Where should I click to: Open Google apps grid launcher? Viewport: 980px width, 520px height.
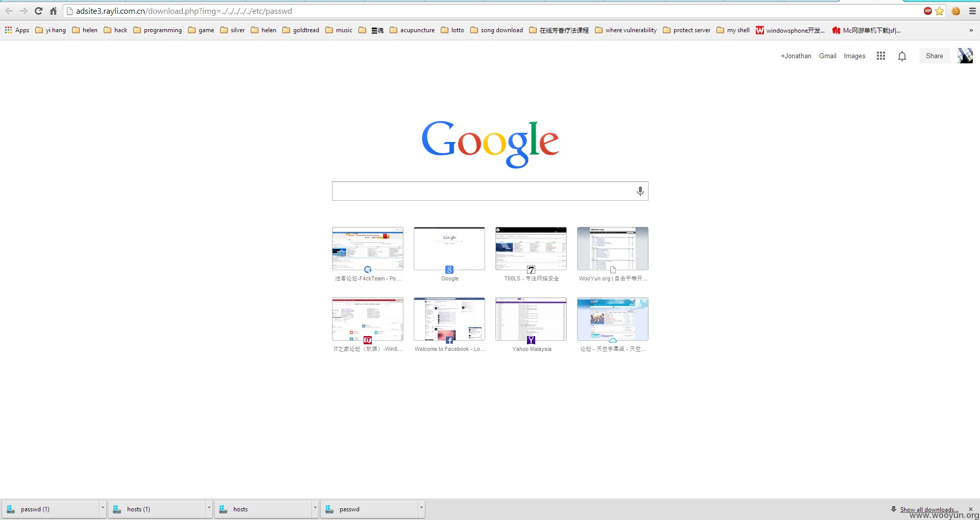point(881,56)
